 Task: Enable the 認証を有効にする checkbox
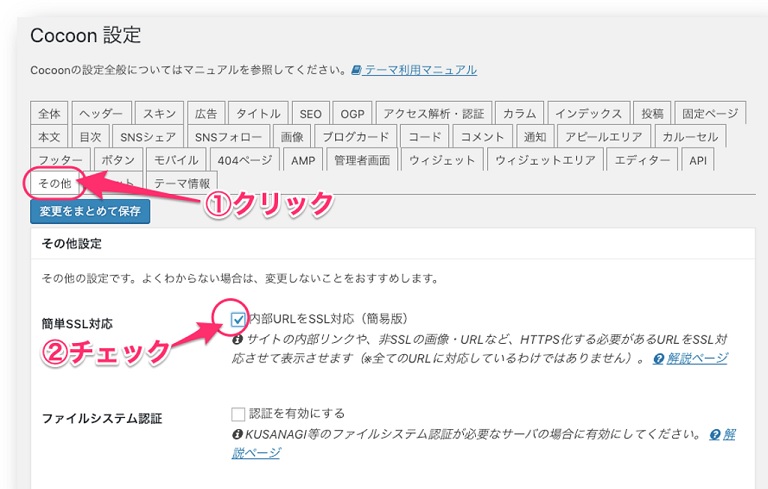tap(238, 414)
